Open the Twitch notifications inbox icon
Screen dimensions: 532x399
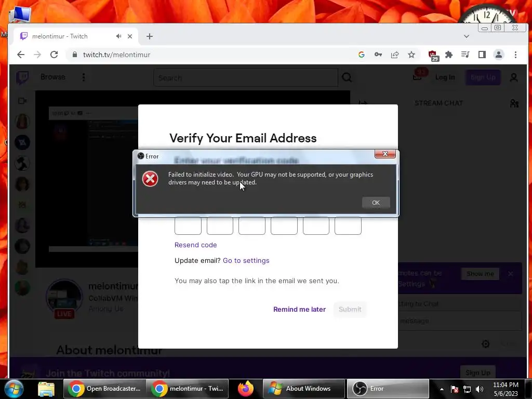[417, 77]
